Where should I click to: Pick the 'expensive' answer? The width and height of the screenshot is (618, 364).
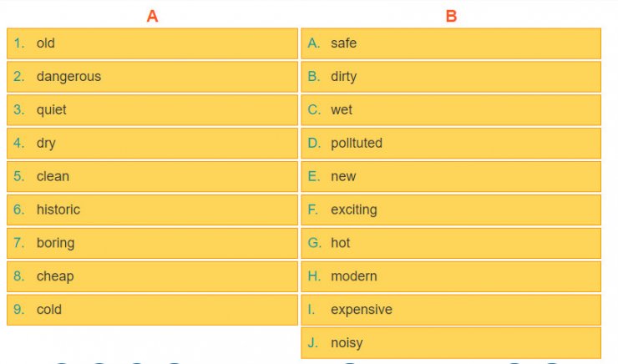451,310
